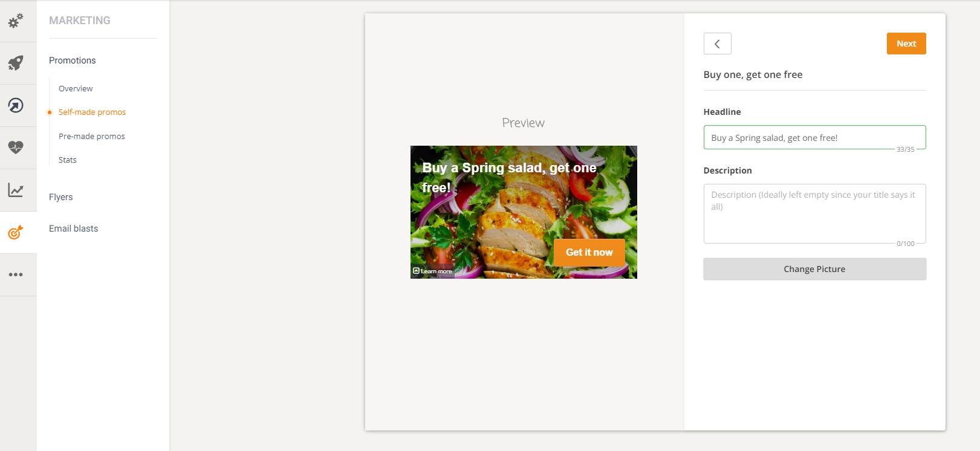This screenshot has height=451, width=980.
Task: Open the line chart reports icon
Action: tap(16, 190)
